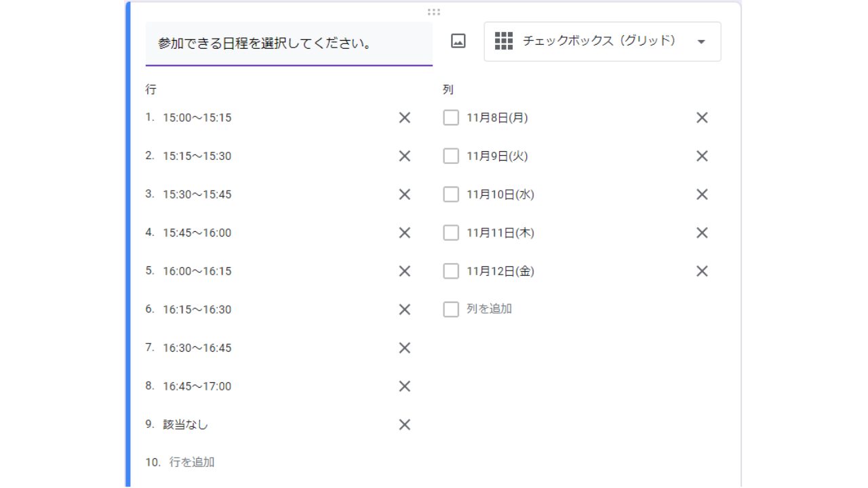Click the checkbox beside 11月8日(月)
This screenshot has height=488, width=868.
451,118
